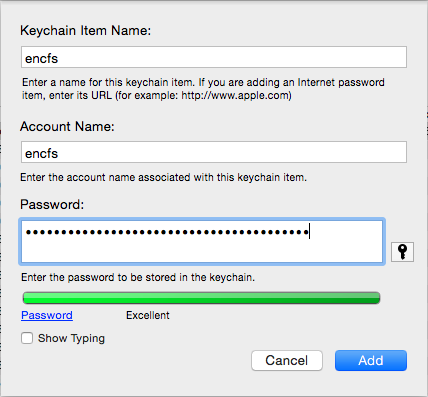Click 'Enter the password to be stored' hint
Image resolution: width=428 pixels, height=397 pixels.
[x=138, y=277]
